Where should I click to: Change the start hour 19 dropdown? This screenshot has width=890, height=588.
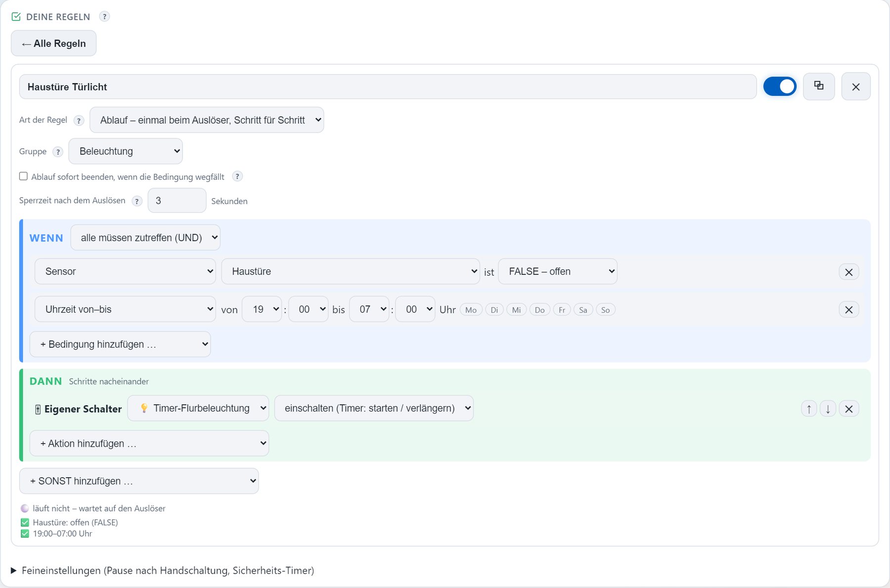(262, 309)
